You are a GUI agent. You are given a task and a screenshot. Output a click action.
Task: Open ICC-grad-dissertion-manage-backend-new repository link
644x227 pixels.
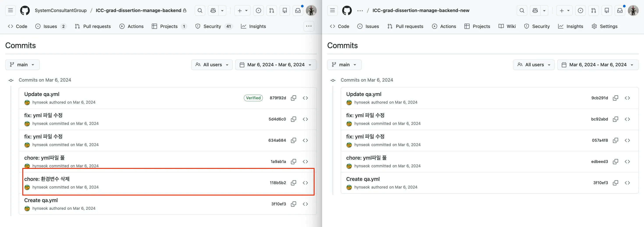coord(421,10)
